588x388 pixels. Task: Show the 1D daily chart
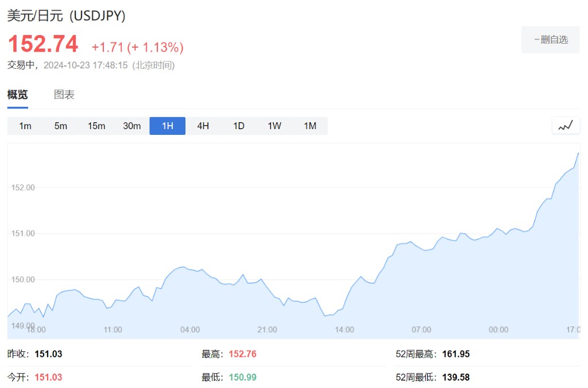[x=239, y=126]
